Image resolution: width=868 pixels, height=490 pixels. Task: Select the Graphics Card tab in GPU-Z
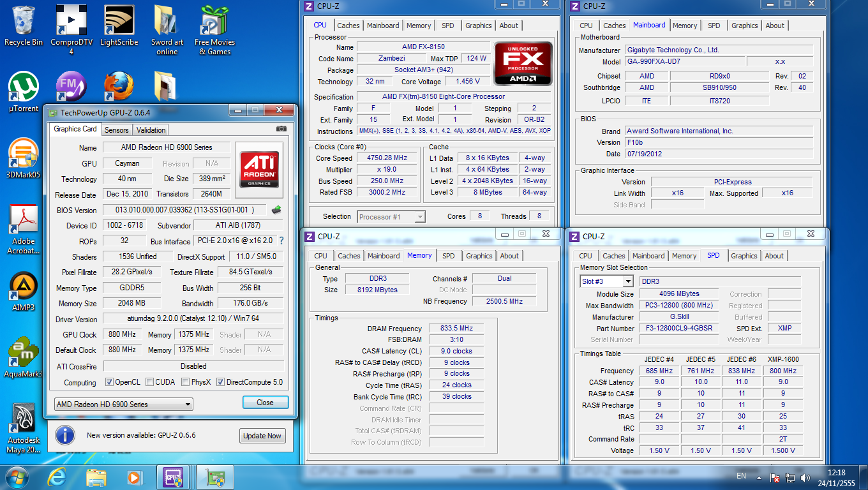(x=75, y=129)
